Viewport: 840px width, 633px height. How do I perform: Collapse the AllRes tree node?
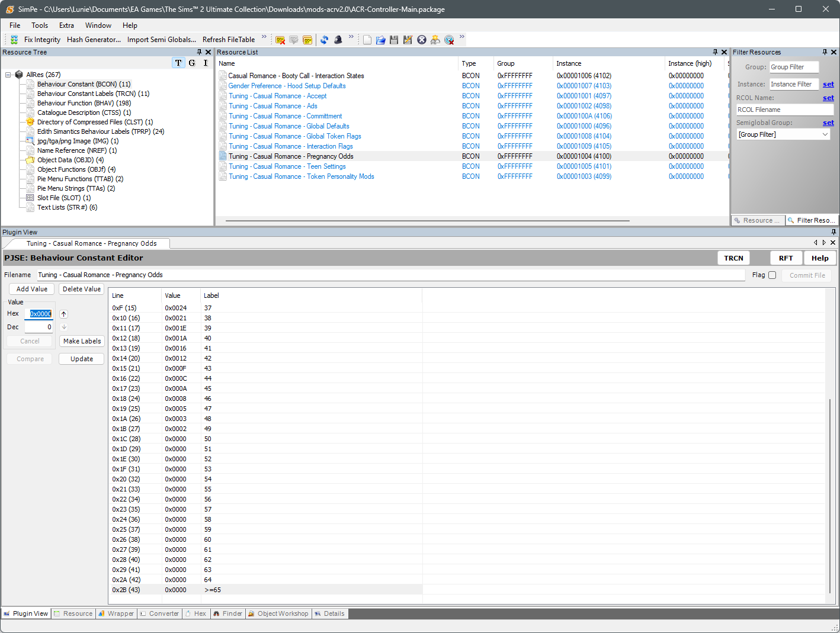[x=9, y=75]
